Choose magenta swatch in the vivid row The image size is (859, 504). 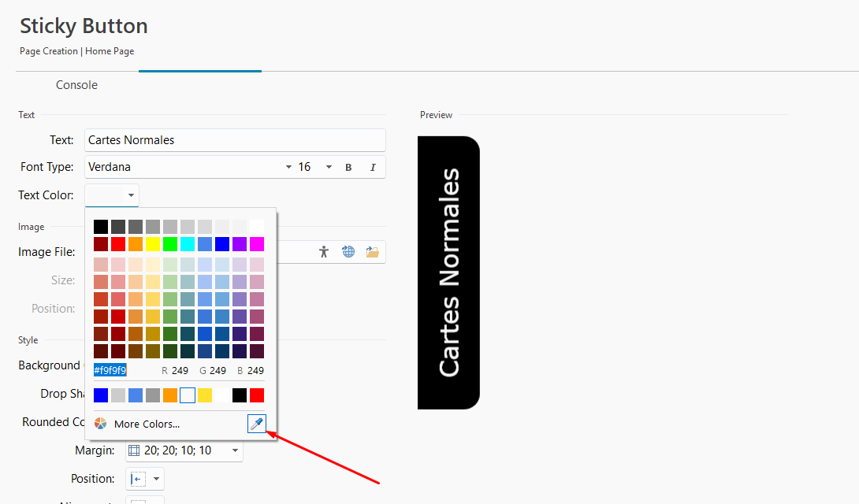257,244
